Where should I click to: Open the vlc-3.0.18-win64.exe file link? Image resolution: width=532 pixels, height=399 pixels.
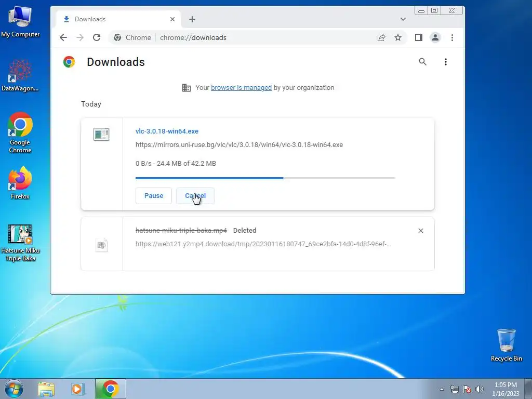167,131
